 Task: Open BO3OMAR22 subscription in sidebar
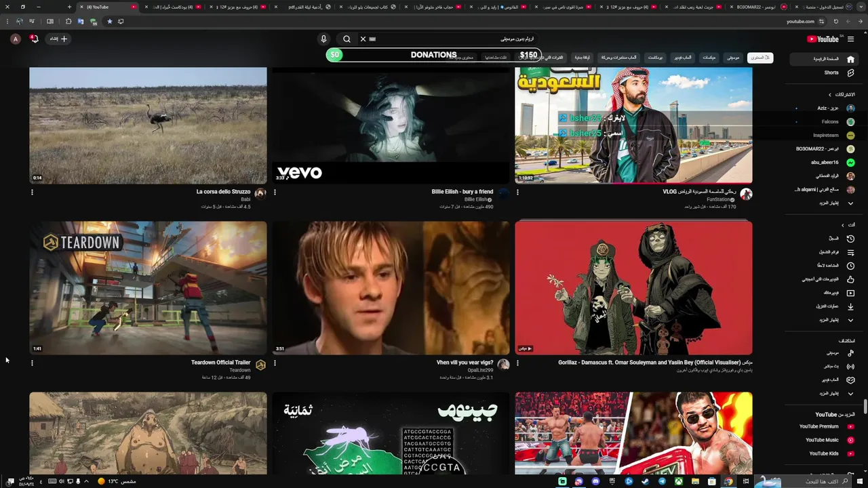point(825,149)
